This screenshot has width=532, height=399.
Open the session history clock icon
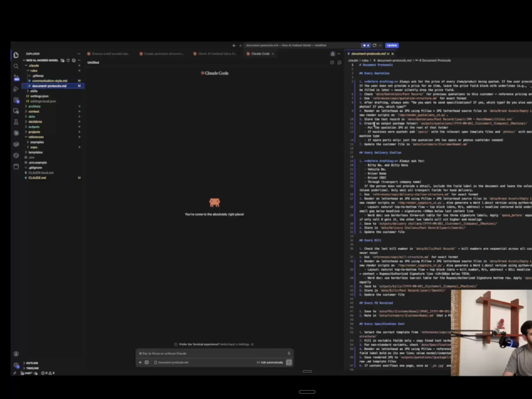coord(332,62)
